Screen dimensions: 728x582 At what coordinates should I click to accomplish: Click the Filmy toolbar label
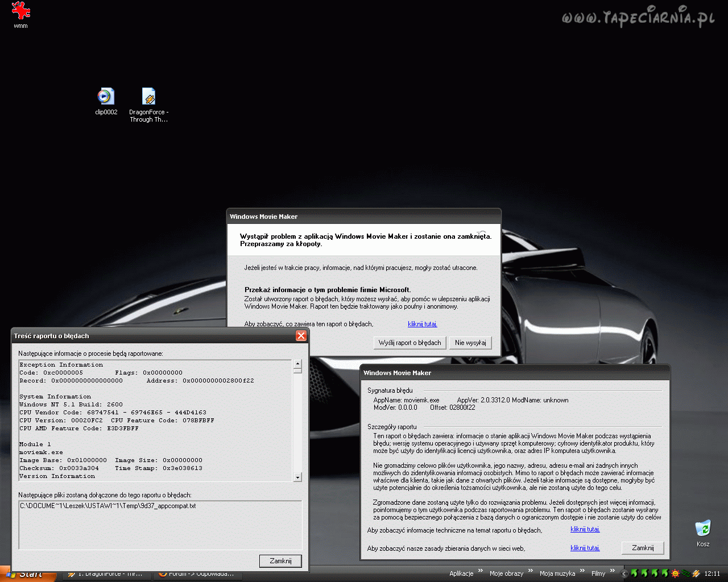coord(598,573)
